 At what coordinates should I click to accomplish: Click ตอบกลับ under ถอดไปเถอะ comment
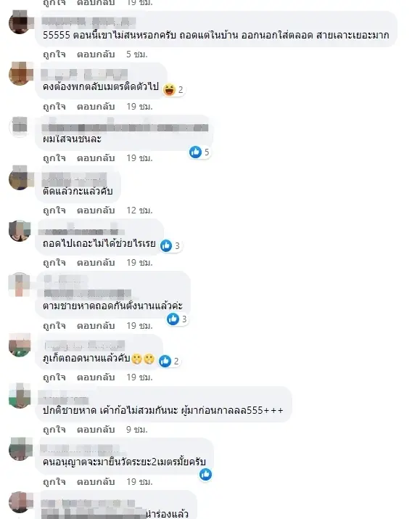click(x=96, y=263)
